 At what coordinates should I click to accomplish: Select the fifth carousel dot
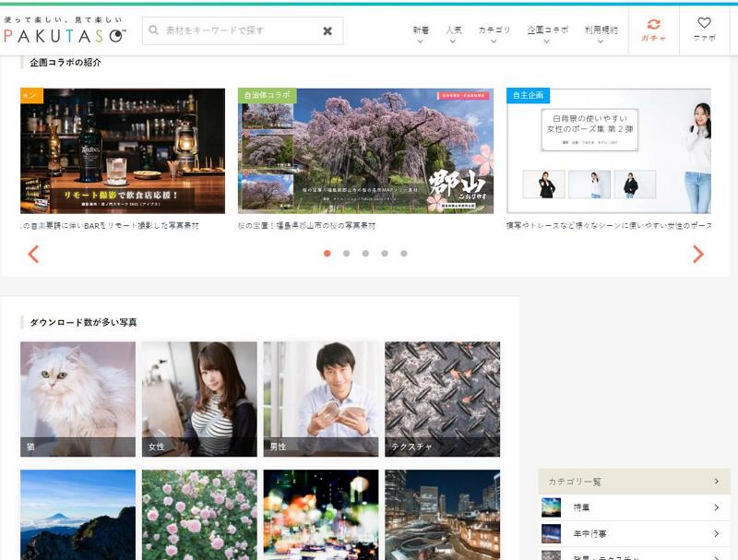(x=404, y=254)
